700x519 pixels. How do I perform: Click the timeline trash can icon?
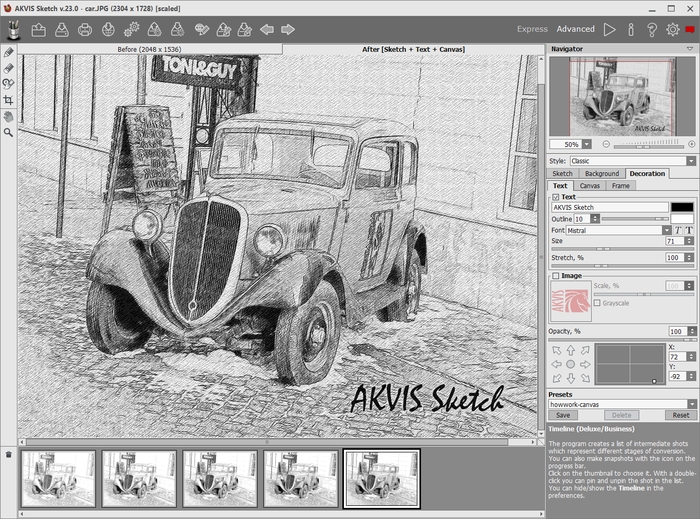[x=8, y=454]
